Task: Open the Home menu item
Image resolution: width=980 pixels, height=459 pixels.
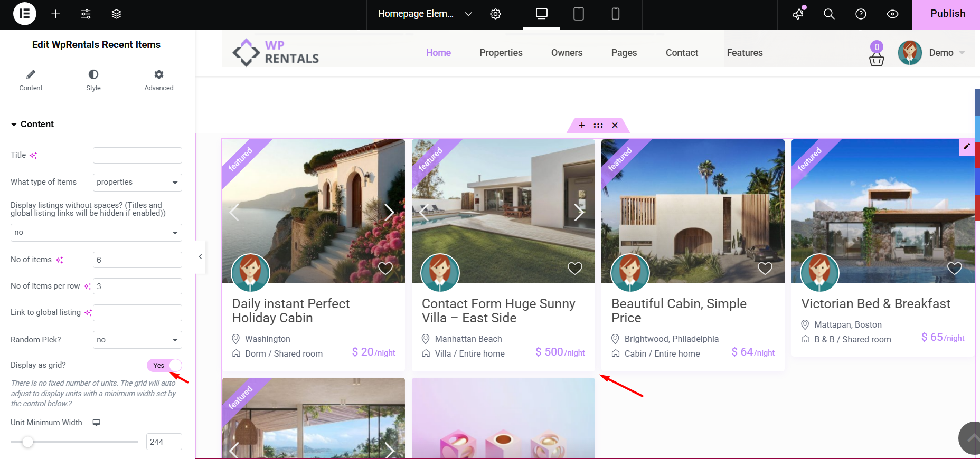Action: [x=438, y=53]
